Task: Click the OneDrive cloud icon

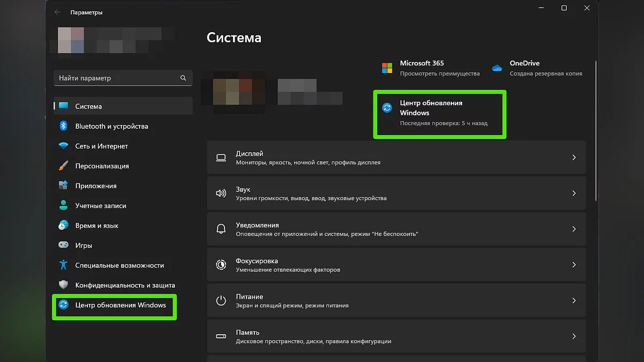Action: tap(497, 68)
